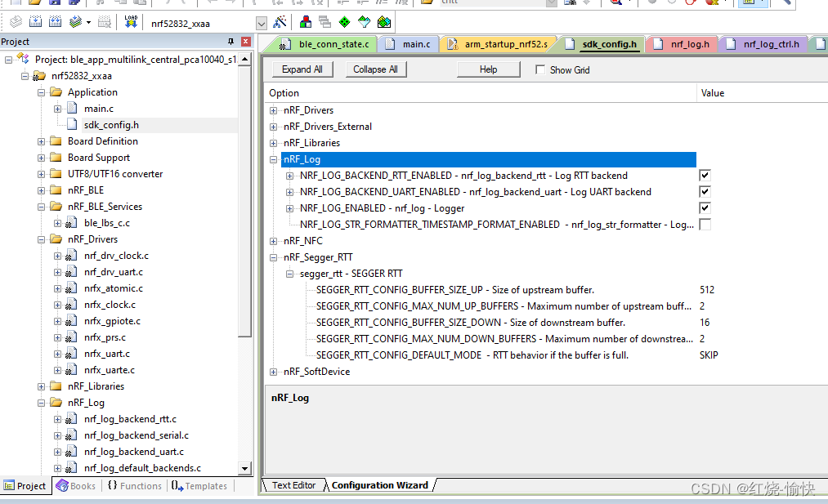Select UTF8/UTF16 converter group in tree
828x504 pixels.
pos(115,174)
